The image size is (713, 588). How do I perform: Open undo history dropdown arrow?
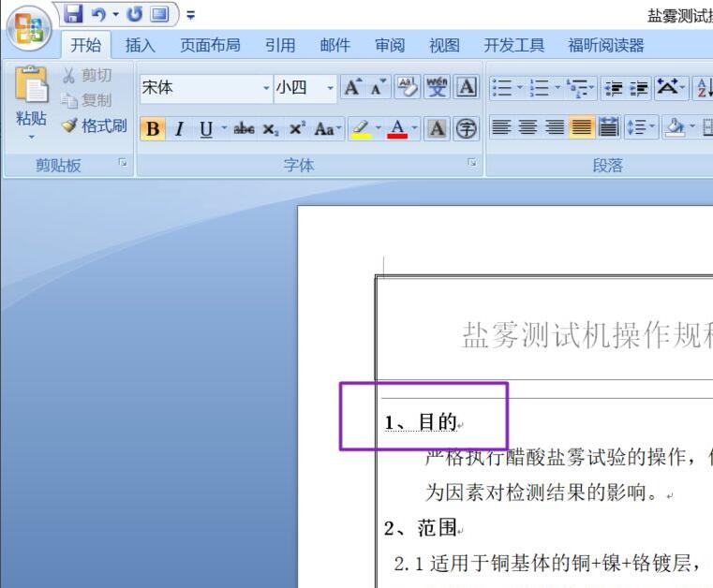point(115,15)
